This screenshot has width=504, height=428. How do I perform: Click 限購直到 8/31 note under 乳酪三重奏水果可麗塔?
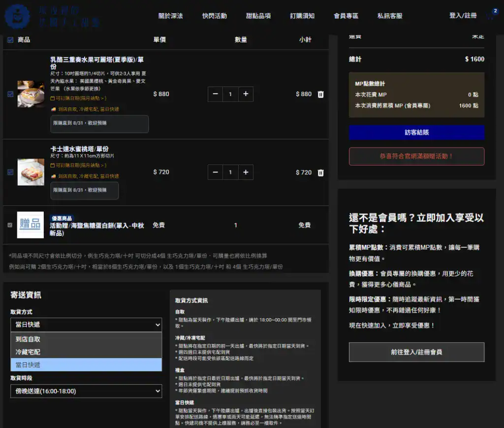(99, 124)
